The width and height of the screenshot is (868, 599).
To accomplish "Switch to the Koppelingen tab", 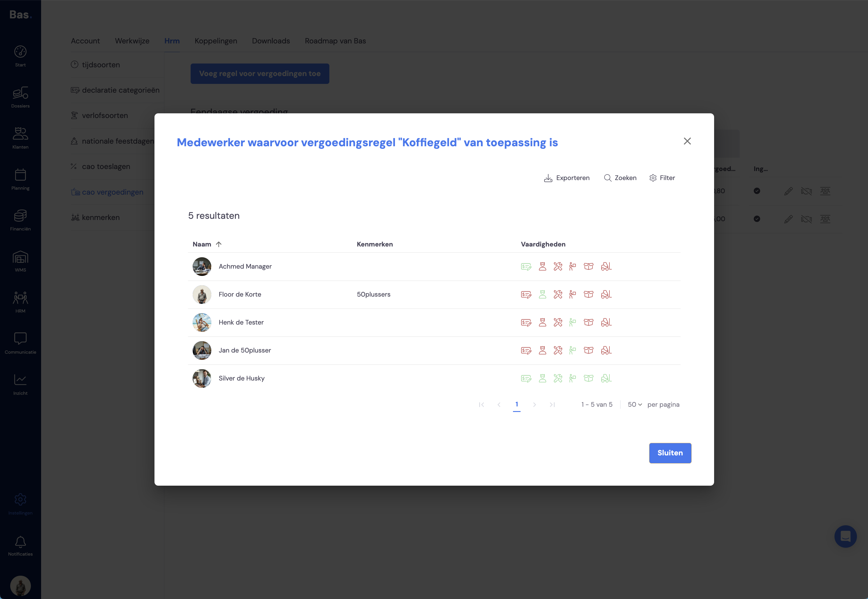I will 216,41.
